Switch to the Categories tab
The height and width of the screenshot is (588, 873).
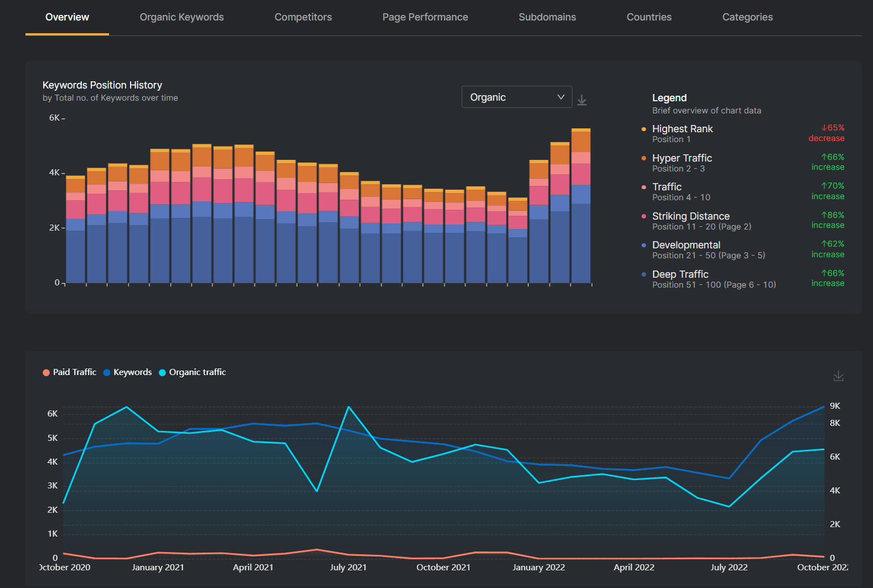[747, 17]
